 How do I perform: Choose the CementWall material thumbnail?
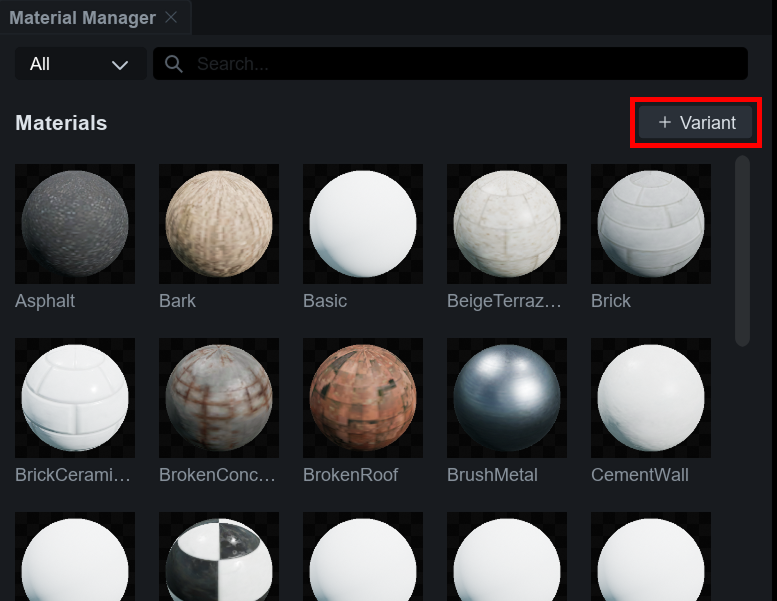(651, 397)
